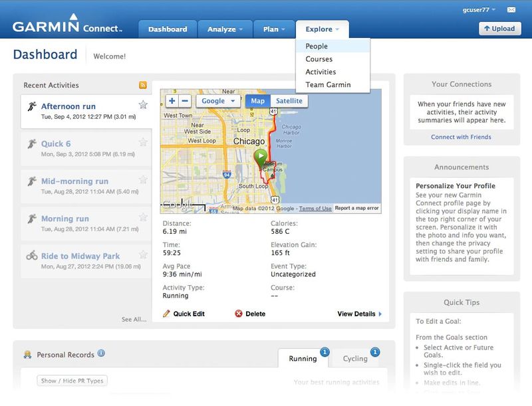Switch map to Satellite view
532x406 pixels.
pos(289,100)
